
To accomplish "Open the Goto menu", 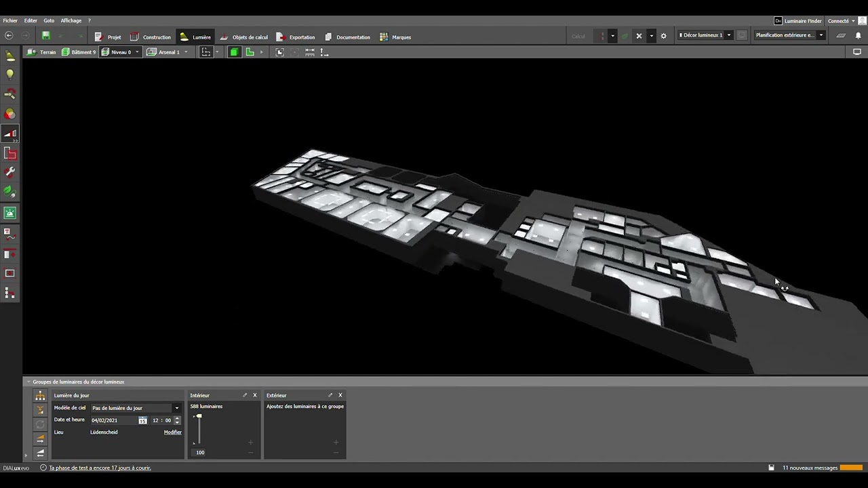I will [49, 21].
